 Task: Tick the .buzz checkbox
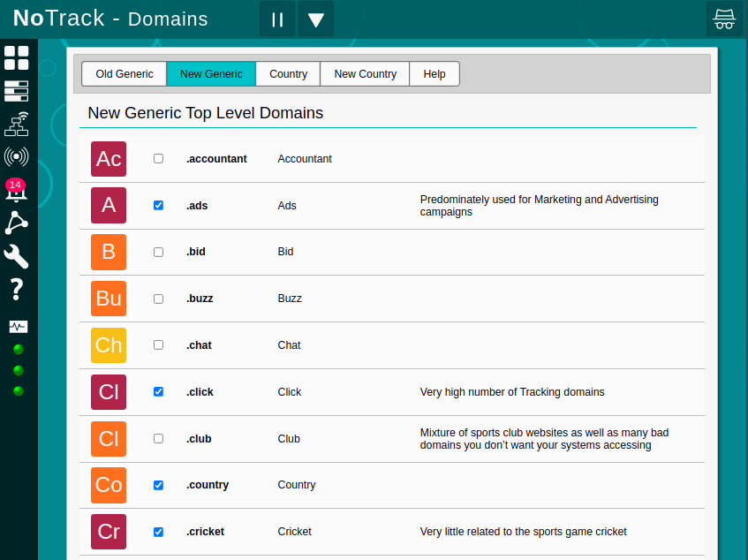click(158, 299)
